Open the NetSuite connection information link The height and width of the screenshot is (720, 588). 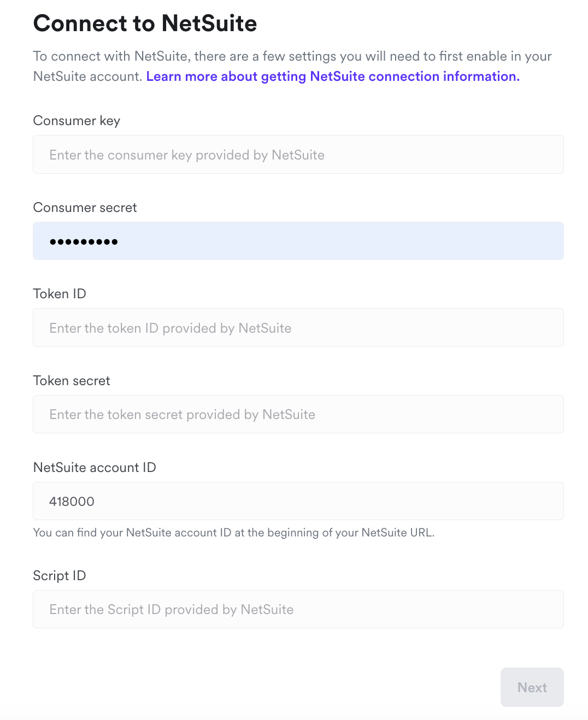click(333, 76)
